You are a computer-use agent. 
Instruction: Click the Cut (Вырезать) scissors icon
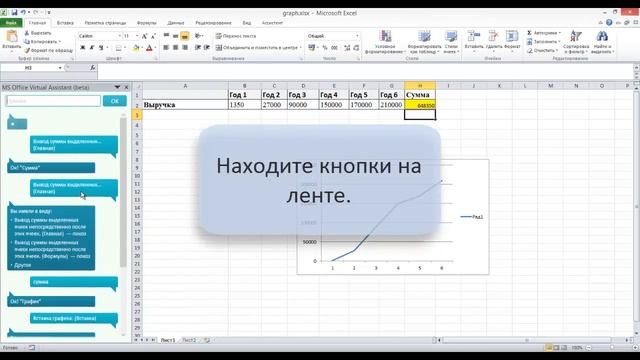point(27,33)
